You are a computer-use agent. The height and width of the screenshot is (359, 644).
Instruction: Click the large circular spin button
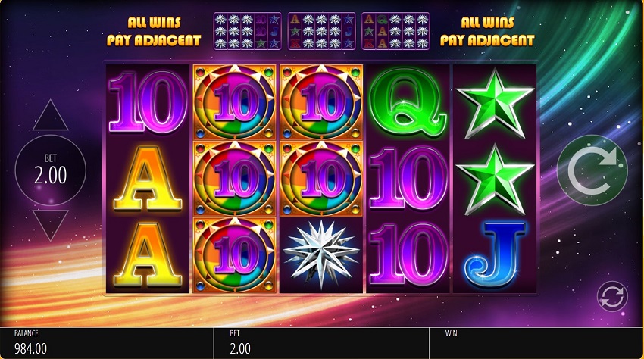[592, 170]
